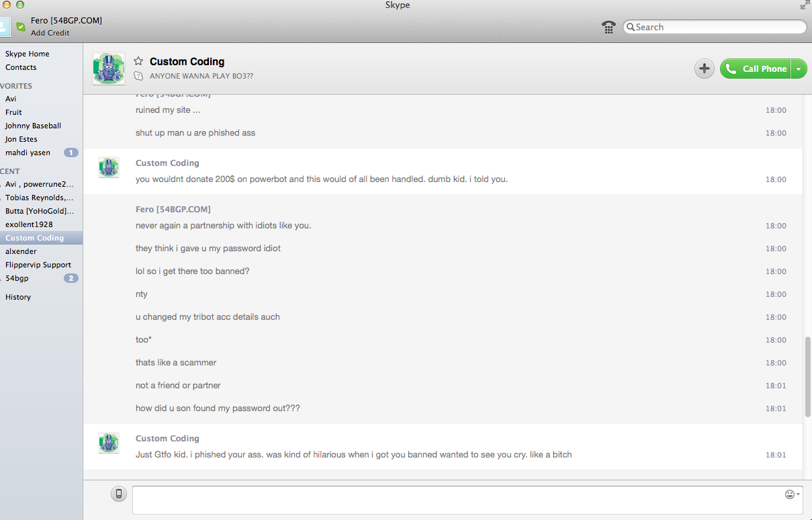Open History in the sidebar
Viewport: 812px width, 520px height.
coord(18,297)
